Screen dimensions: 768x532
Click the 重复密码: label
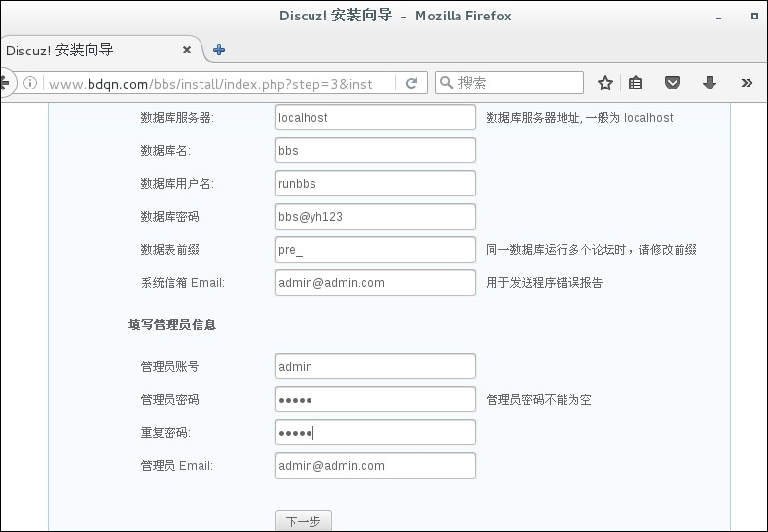[165, 433]
